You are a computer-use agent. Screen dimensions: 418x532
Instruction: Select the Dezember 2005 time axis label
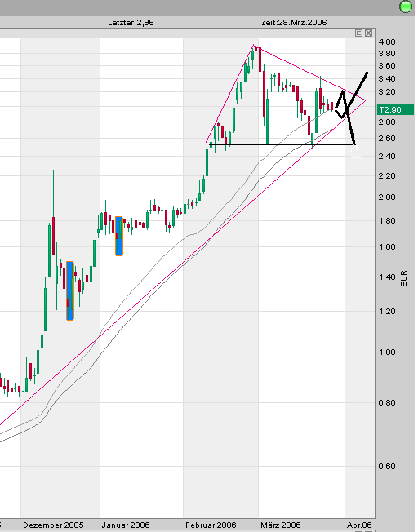pyautogui.click(x=53, y=525)
